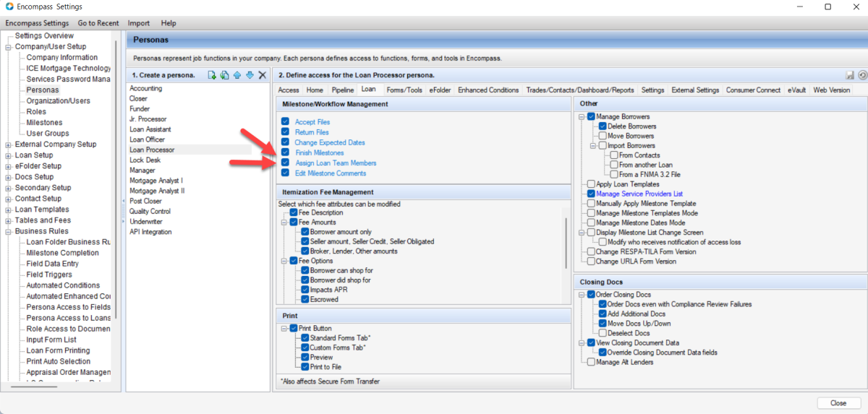This screenshot has width=868, height=414.
Task: Click the save disk icon
Action: click(x=850, y=75)
